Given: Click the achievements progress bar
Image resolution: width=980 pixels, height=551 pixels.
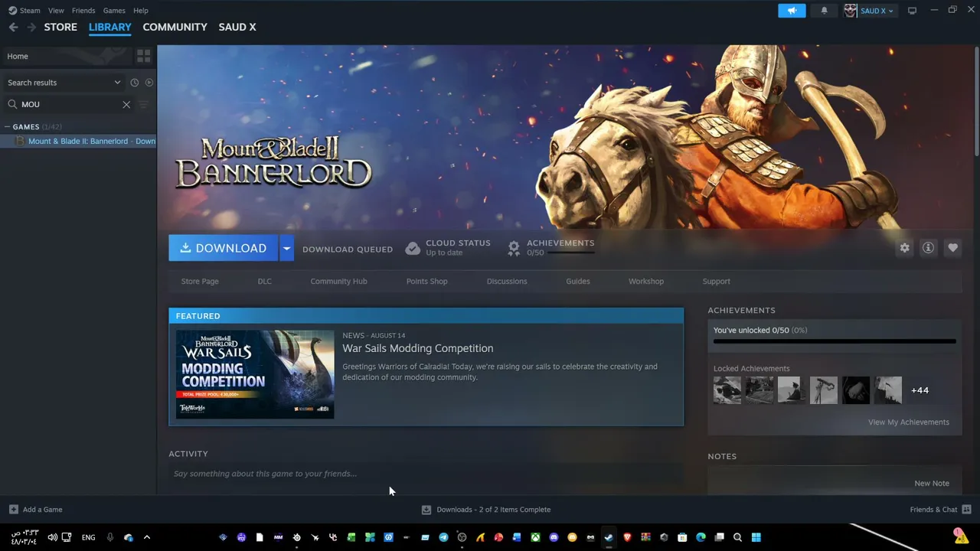Looking at the screenshot, I should coord(835,341).
